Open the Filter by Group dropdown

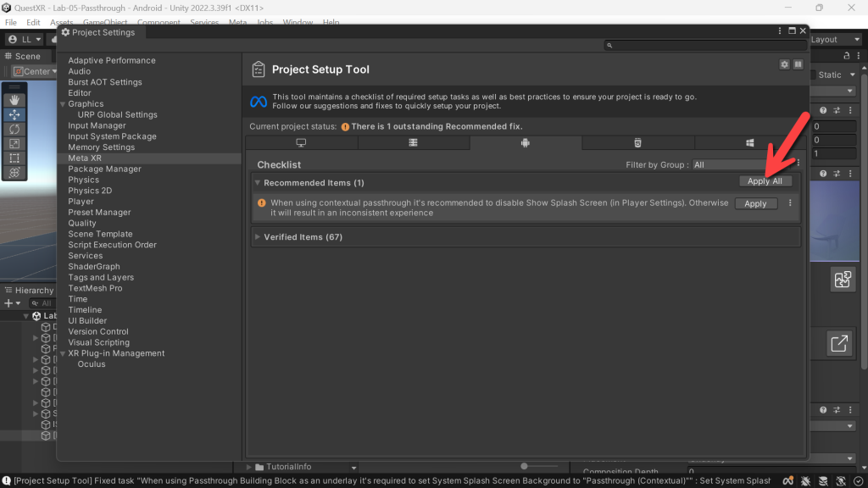point(742,165)
